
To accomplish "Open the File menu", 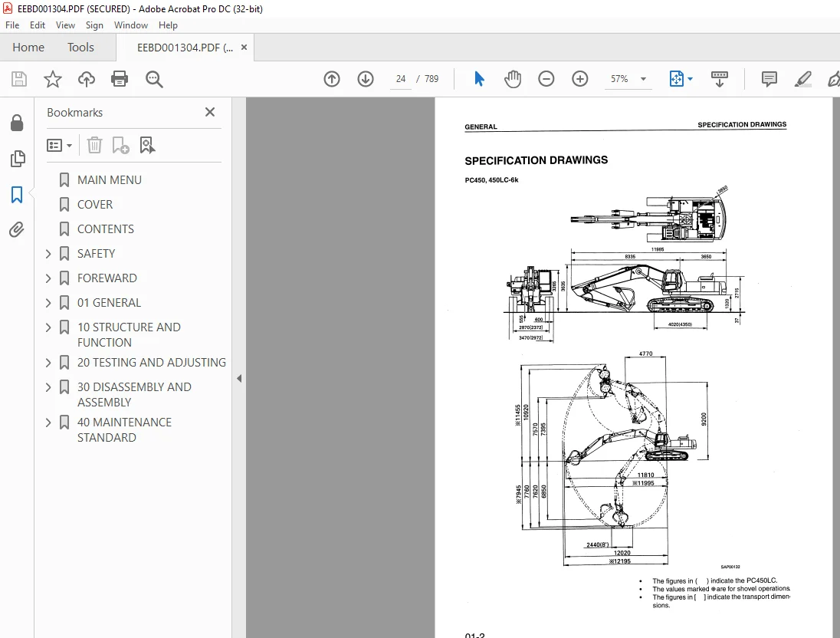I will pos(12,25).
